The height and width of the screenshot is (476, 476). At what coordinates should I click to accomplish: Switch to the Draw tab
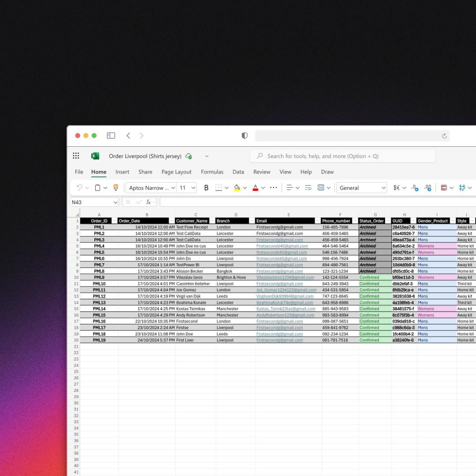[327, 172]
